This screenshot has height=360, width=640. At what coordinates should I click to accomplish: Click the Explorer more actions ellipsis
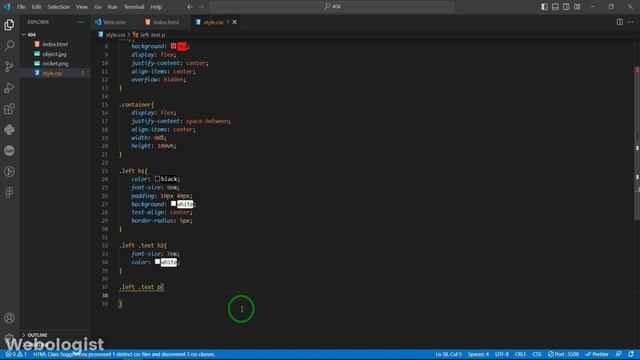pos(81,22)
